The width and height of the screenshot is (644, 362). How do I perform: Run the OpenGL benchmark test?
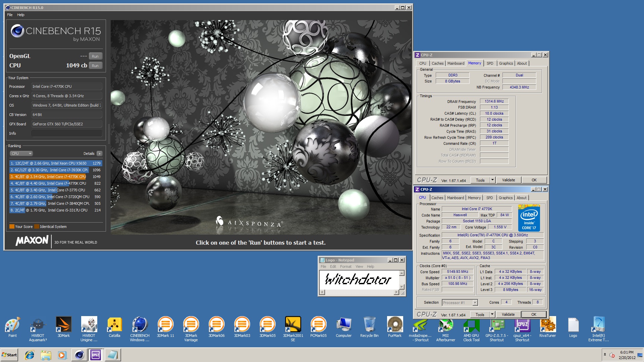tap(95, 56)
